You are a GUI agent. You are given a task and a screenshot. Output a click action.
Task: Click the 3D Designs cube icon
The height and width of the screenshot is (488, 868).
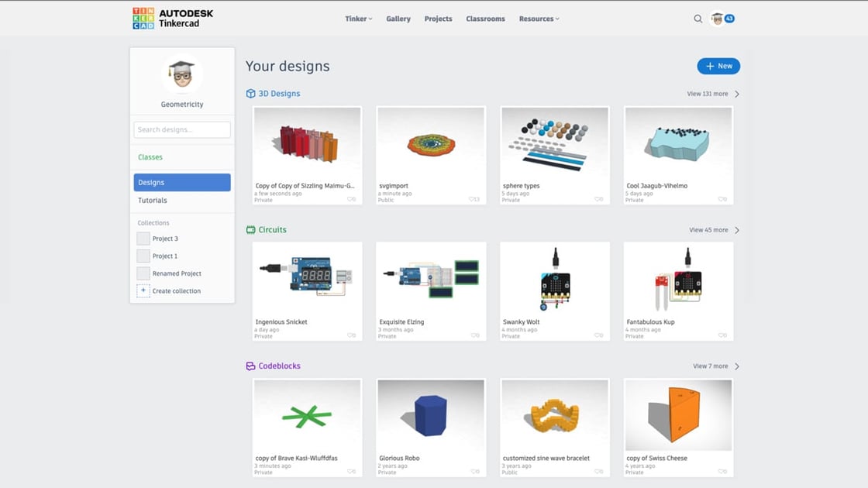[x=250, y=93]
